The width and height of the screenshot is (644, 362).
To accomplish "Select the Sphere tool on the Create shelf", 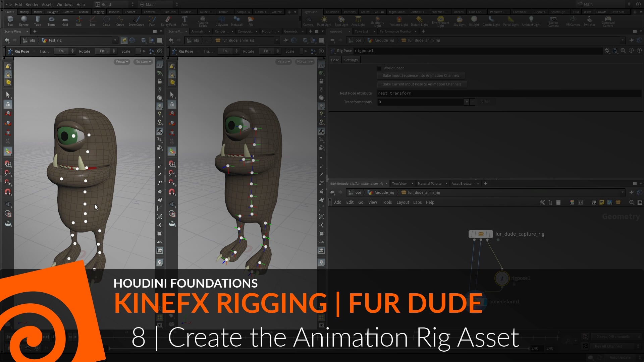I will click(x=24, y=21).
